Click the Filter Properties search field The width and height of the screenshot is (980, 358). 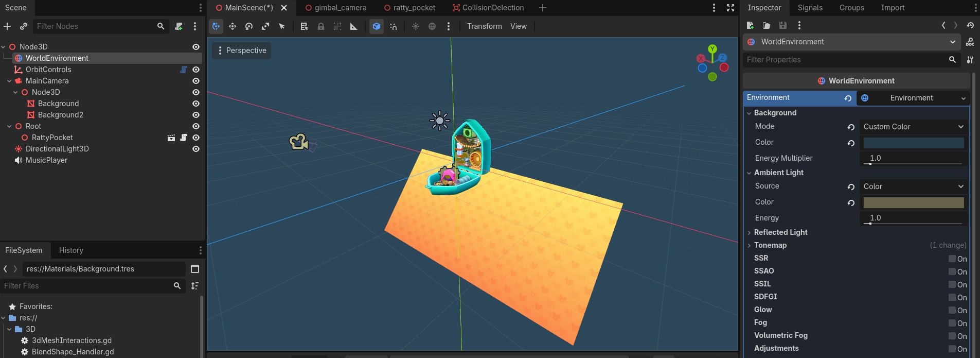click(847, 60)
